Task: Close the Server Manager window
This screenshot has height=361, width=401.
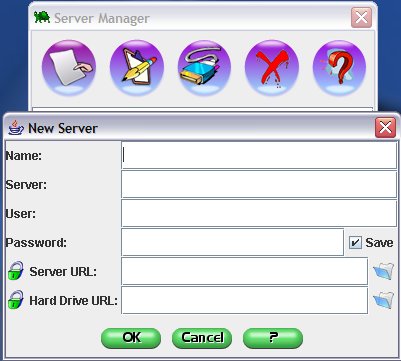Action: [x=361, y=18]
